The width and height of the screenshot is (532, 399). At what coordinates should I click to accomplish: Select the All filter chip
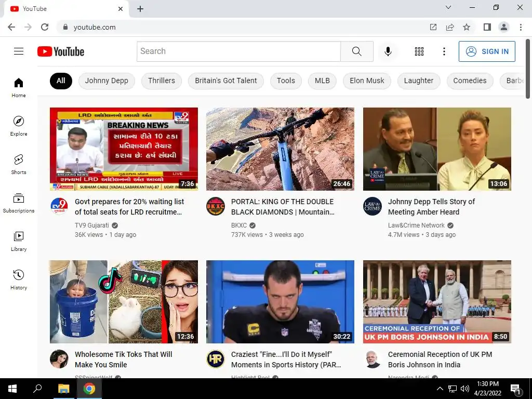61,81
